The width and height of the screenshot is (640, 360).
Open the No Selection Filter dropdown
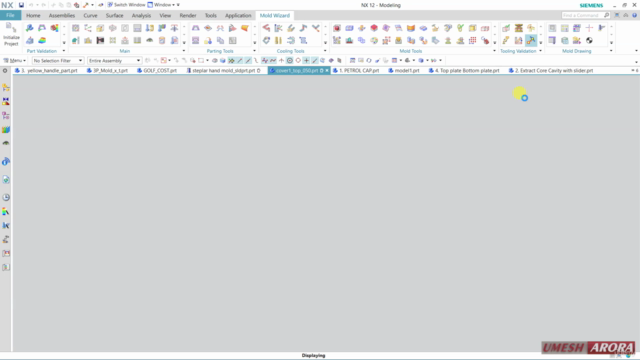point(58,60)
